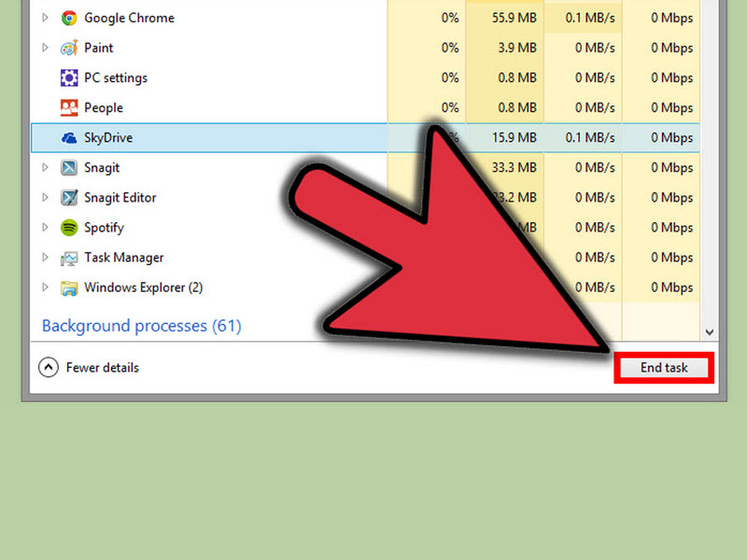Expand the Snagit Editor process row

pos(45,197)
